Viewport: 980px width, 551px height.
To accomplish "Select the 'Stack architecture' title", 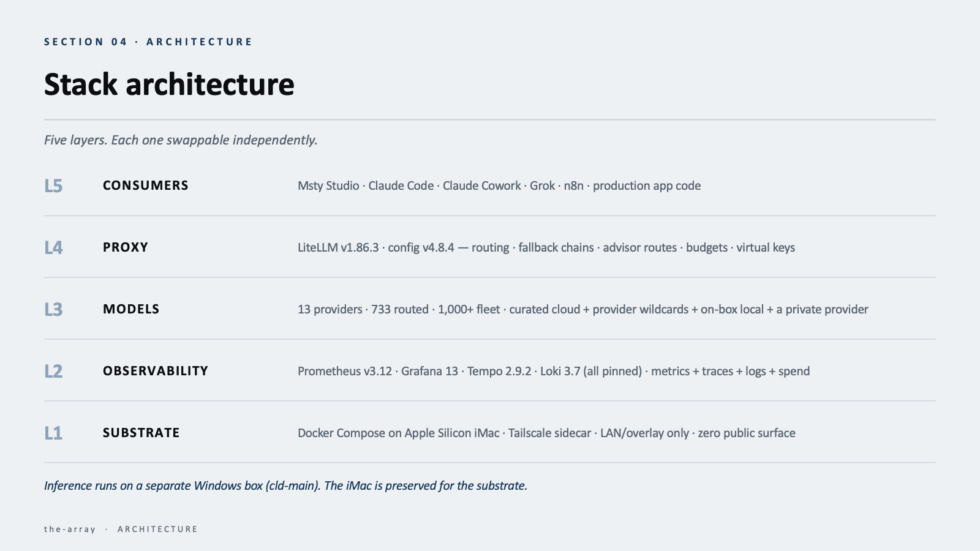I will point(169,84).
